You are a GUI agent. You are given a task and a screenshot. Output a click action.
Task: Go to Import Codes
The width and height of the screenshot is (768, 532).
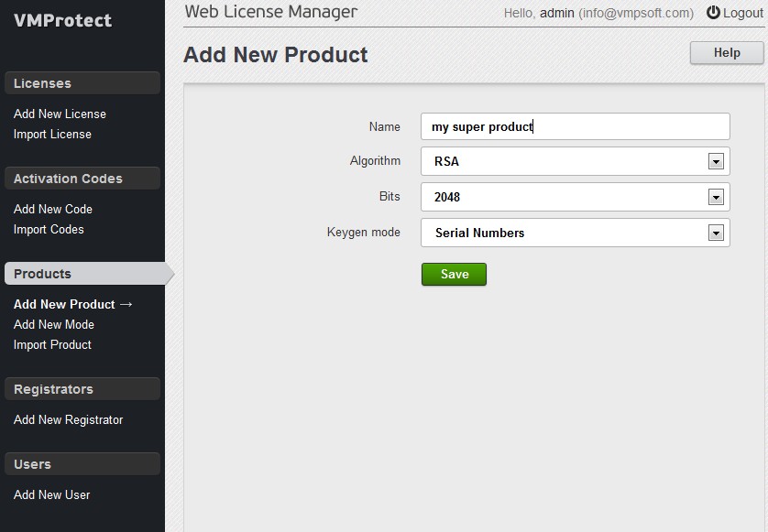[x=49, y=230]
